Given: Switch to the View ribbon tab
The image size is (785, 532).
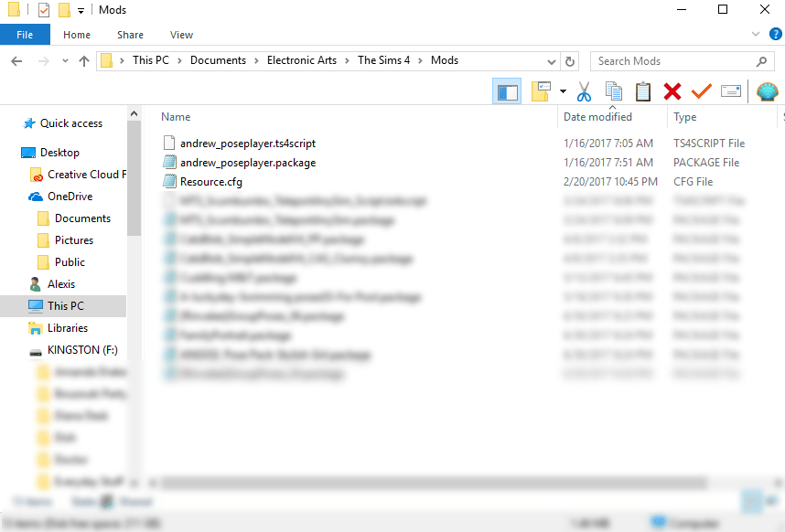Looking at the screenshot, I should coord(181,35).
